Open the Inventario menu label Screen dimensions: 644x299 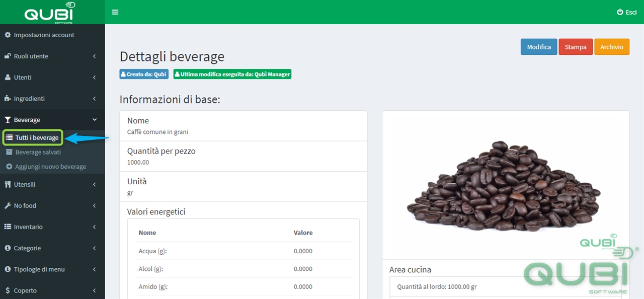tap(28, 227)
